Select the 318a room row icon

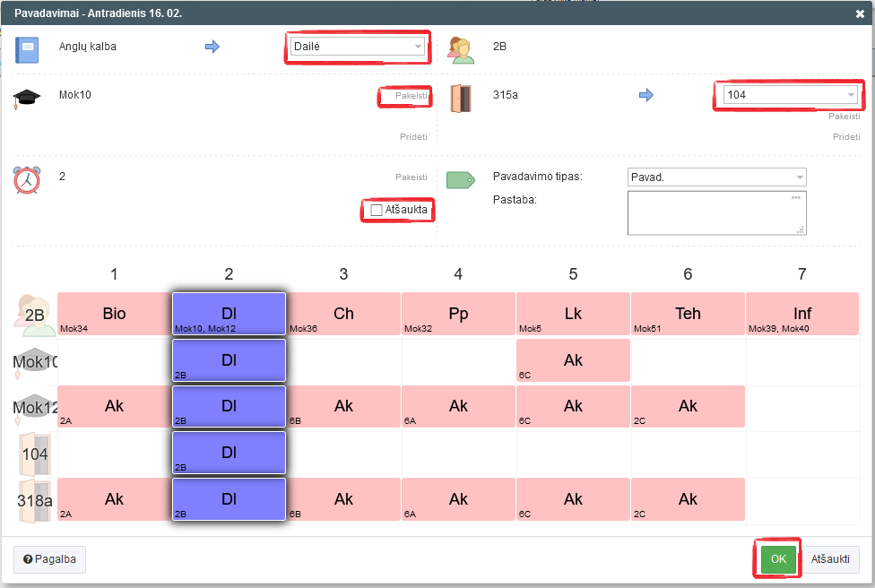(x=35, y=500)
